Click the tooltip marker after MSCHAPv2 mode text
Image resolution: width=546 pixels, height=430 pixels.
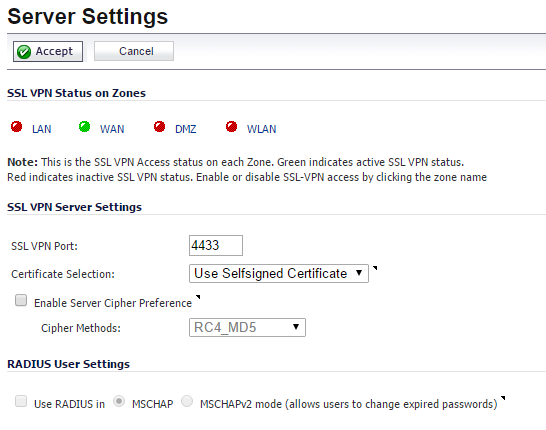(x=502, y=398)
